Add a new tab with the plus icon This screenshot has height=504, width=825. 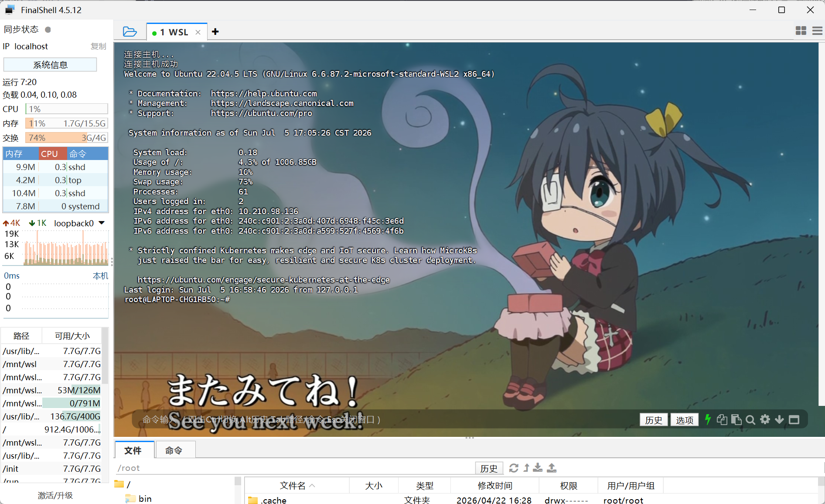215,31
